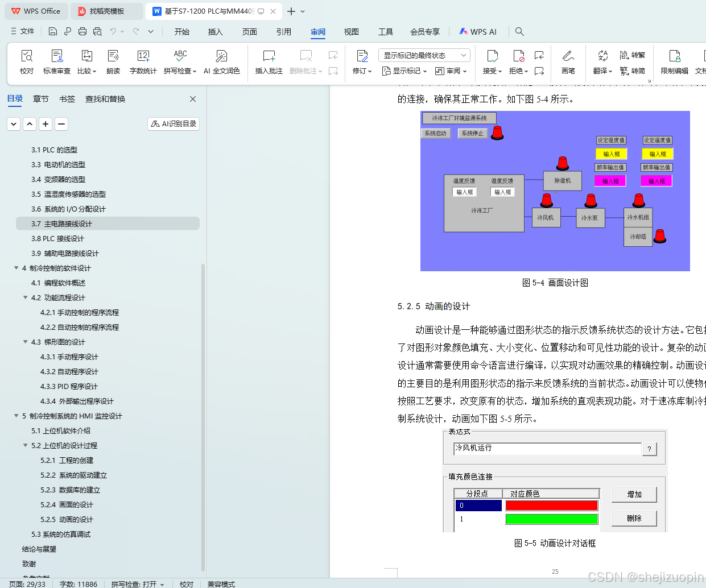This screenshot has height=588, width=706.
Task: Jump to 结论与展望 outline entry
Action: point(39,549)
